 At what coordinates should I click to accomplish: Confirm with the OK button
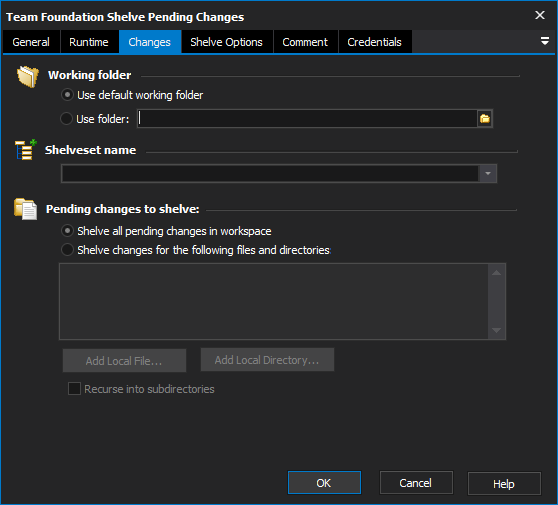click(x=324, y=483)
